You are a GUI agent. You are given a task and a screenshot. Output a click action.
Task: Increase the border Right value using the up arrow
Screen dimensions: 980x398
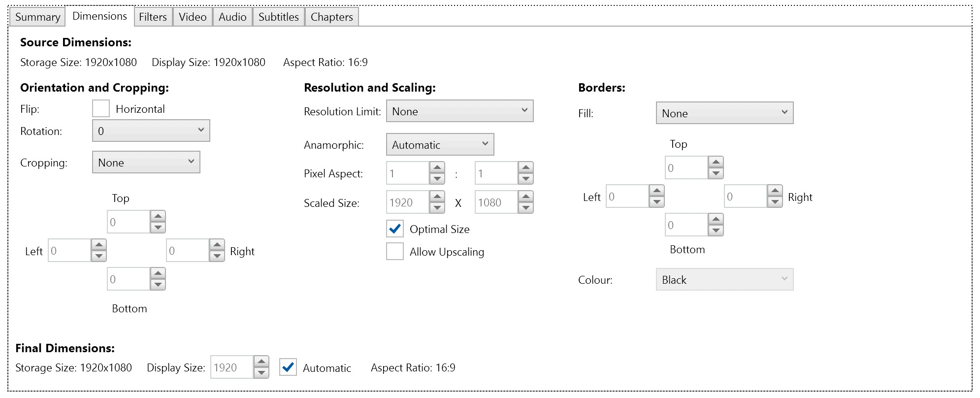[x=775, y=191]
